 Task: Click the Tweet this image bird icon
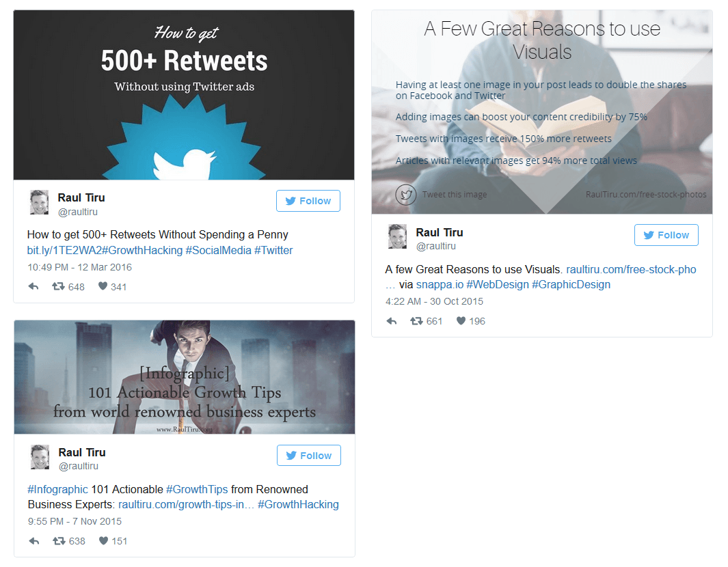coord(406,195)
